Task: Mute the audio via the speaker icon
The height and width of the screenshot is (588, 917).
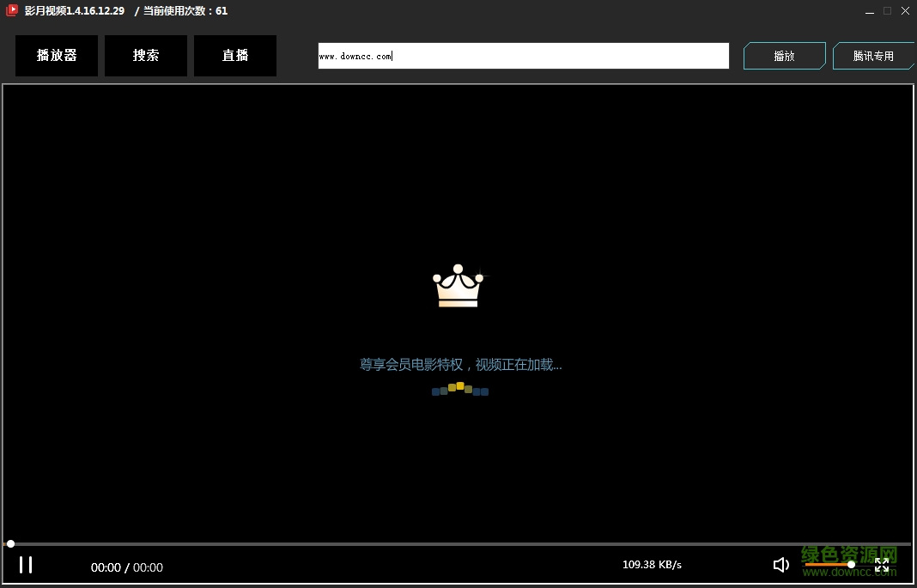Action: (780, 565)
